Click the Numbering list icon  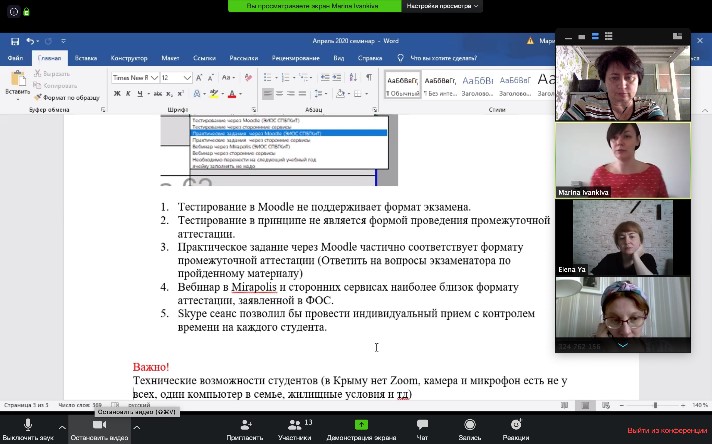[x=286, y=78]
